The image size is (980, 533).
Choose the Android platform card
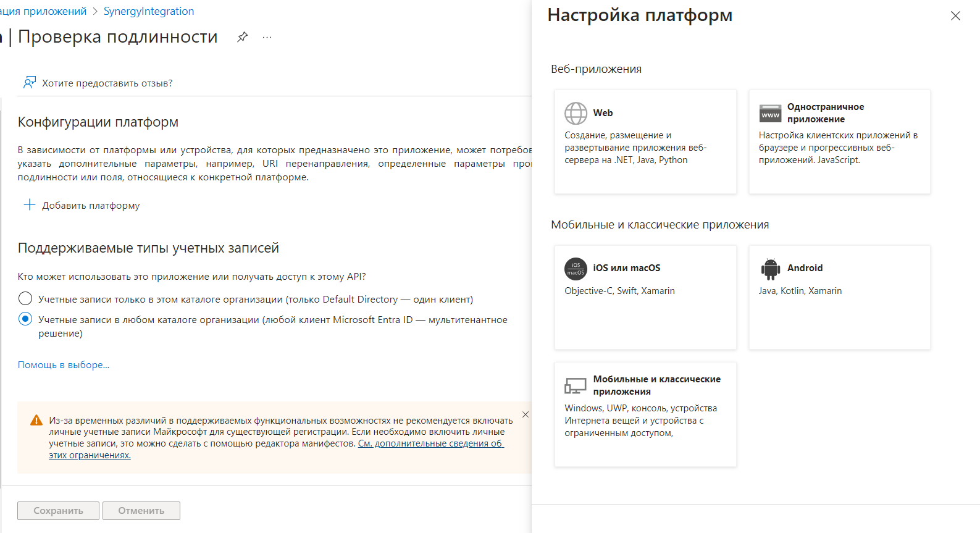click(840, 298)
